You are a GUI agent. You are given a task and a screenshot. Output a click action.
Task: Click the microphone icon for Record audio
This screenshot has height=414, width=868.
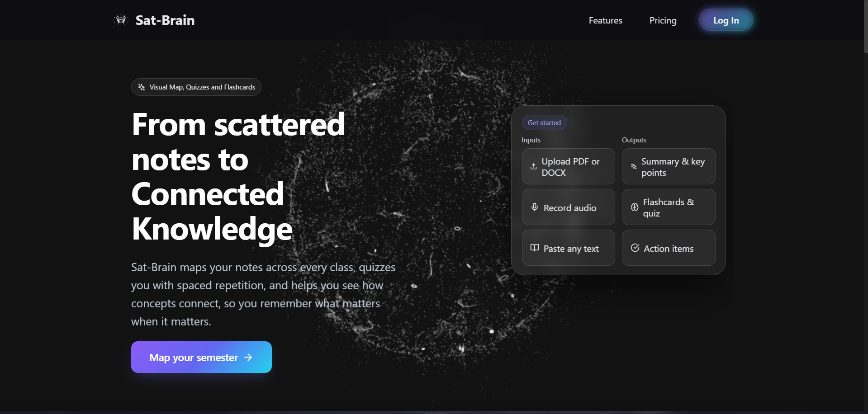[x=535, y=207]
